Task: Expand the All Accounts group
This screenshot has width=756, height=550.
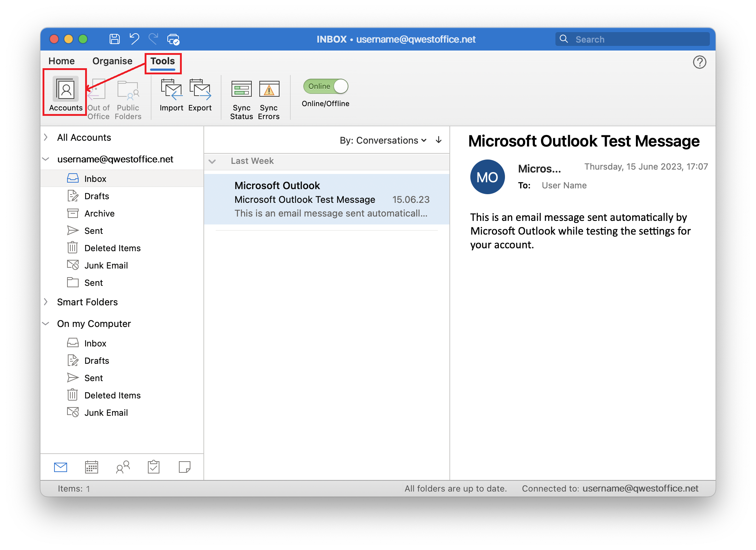Action: point(46,137)
